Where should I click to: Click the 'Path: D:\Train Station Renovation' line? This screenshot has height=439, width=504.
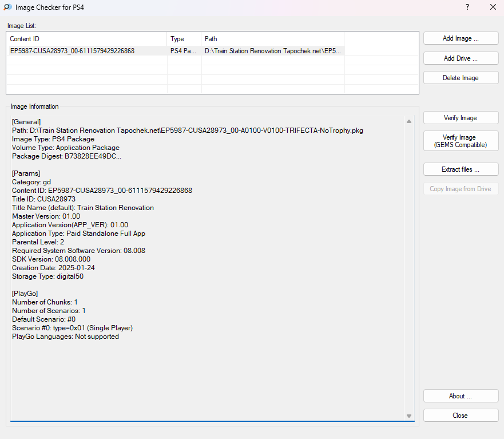(188, 130)
